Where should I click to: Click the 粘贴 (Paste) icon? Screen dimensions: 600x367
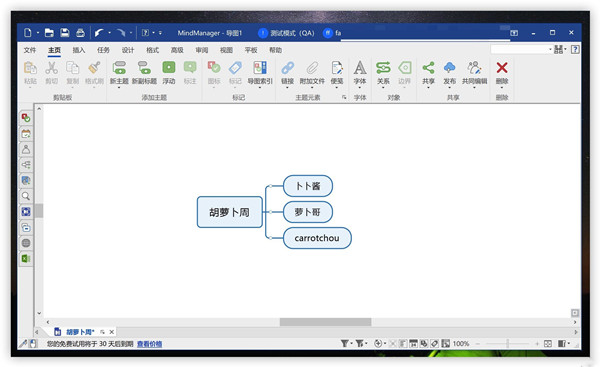pos(30,68)
